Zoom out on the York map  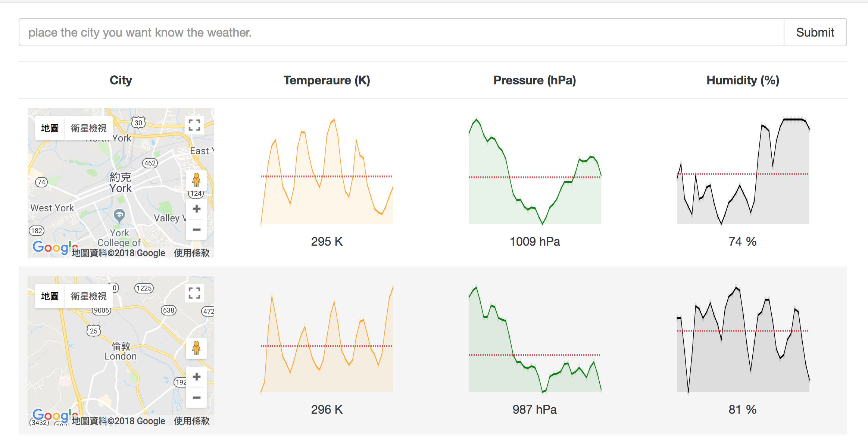(x=196, y=230)
